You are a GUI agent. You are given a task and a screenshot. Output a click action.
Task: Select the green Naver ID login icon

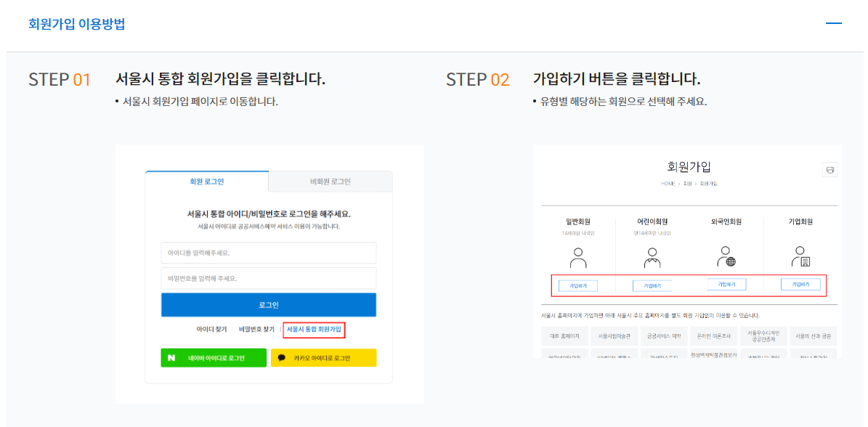coord(172,357)
